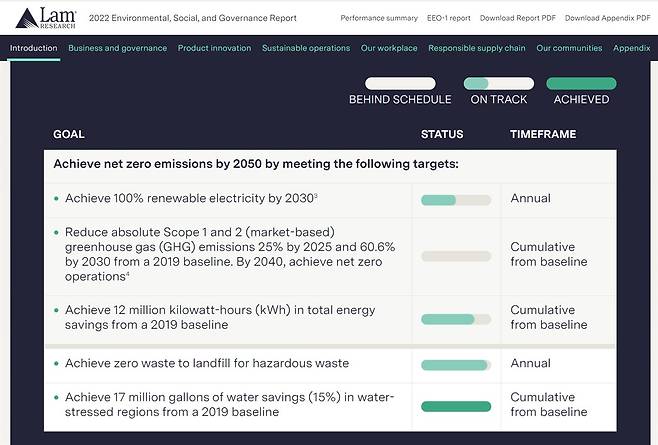The height and width of the screenshot is (445, 658).
Task: Click the Behind Schedule legend pill
Action: click(x=400, y=84)
